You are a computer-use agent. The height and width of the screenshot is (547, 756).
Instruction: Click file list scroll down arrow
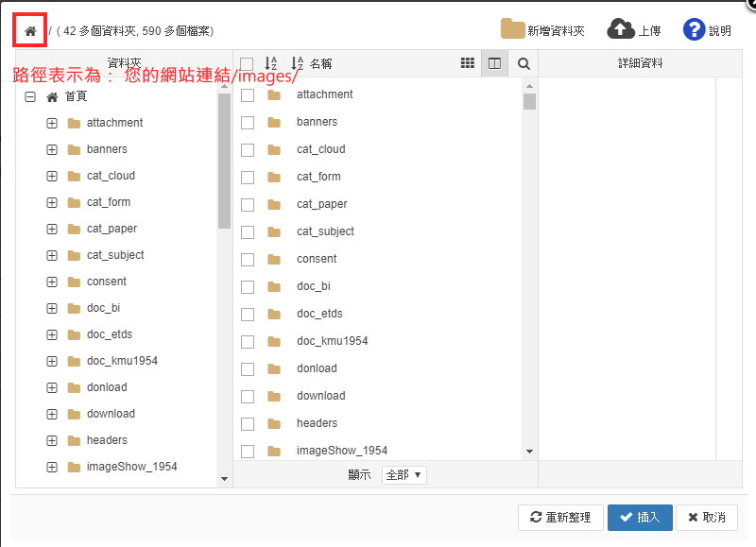[x=529, y=452]
